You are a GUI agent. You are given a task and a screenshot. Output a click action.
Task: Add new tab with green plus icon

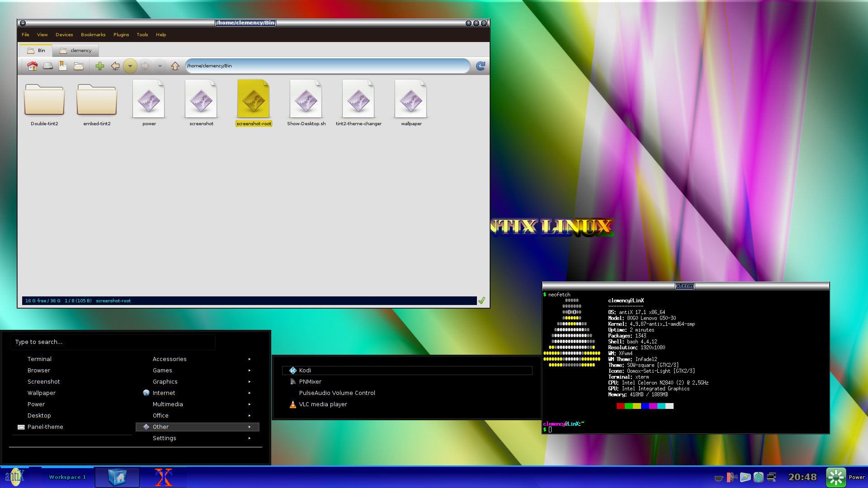(100, 66)
